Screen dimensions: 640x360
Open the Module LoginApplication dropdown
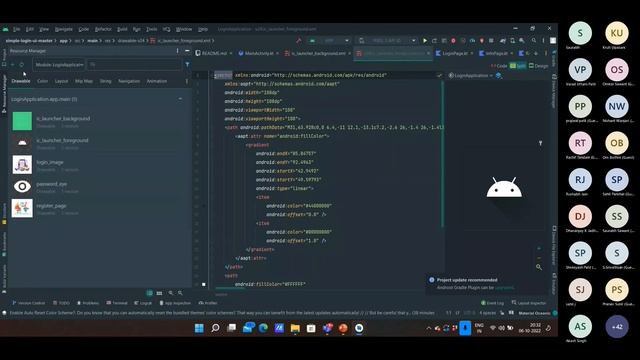tap(59, 64)
